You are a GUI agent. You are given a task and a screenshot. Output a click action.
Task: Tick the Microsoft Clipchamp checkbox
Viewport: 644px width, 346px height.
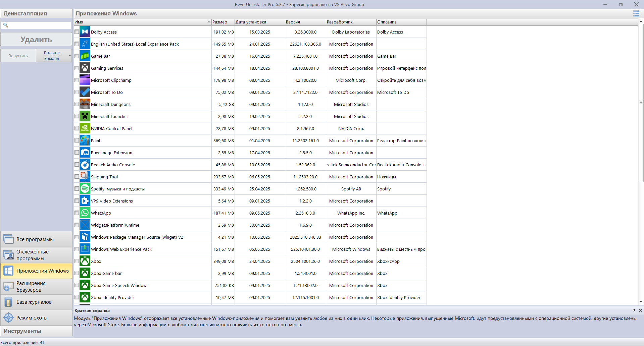click(77, 80)
